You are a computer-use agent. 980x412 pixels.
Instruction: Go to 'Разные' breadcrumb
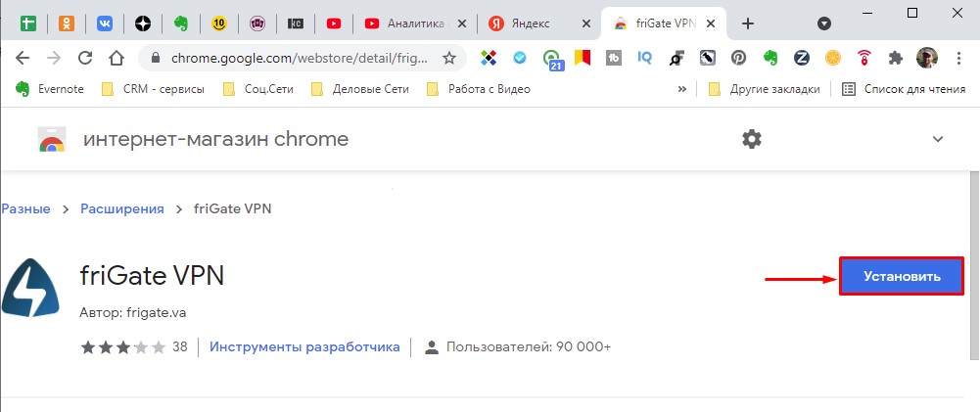click(25, 208)
